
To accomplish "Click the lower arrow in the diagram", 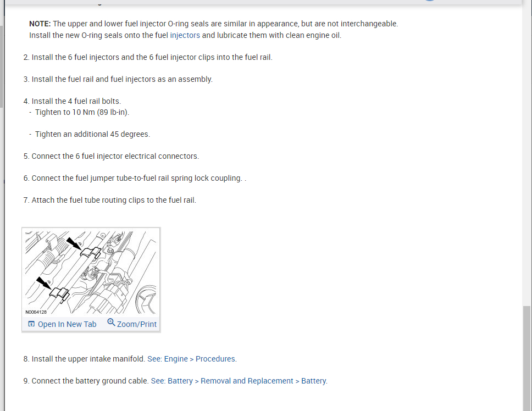I will coord(43,283).
